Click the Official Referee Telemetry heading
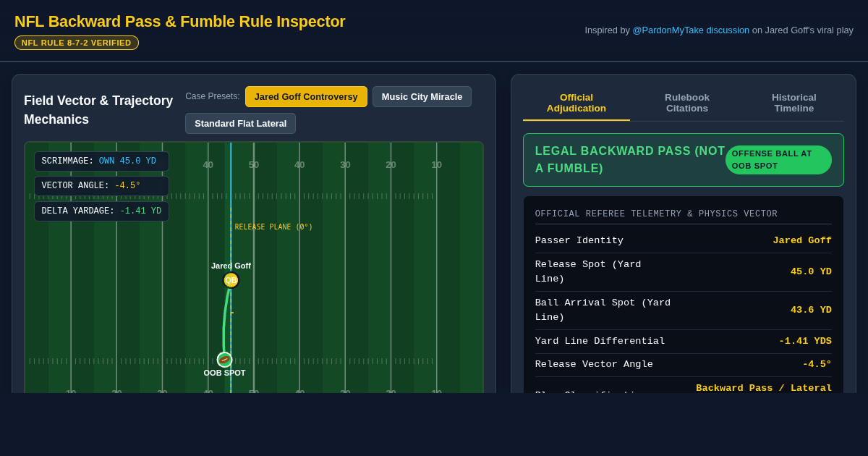868x456 pixels. (x=656, y=214)
